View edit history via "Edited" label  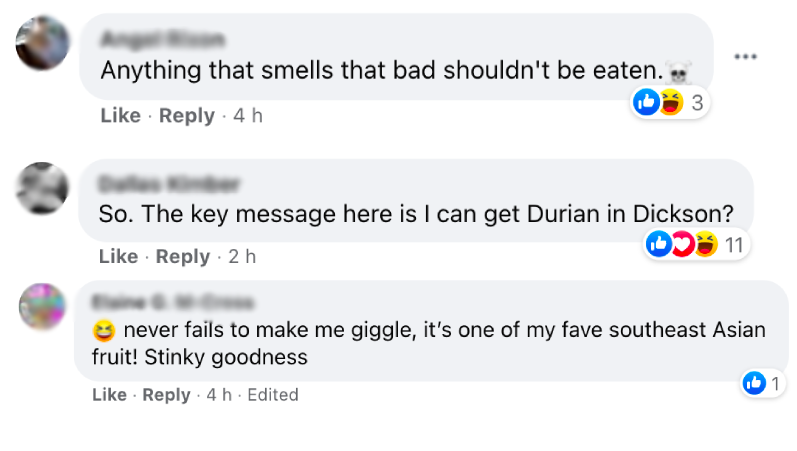[x=273, y=395]
